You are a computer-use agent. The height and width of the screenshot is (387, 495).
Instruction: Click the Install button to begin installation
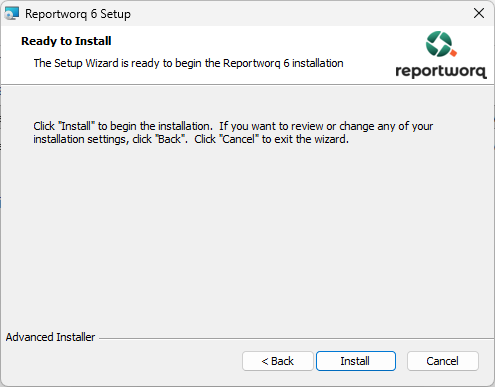tap(356, 361)
